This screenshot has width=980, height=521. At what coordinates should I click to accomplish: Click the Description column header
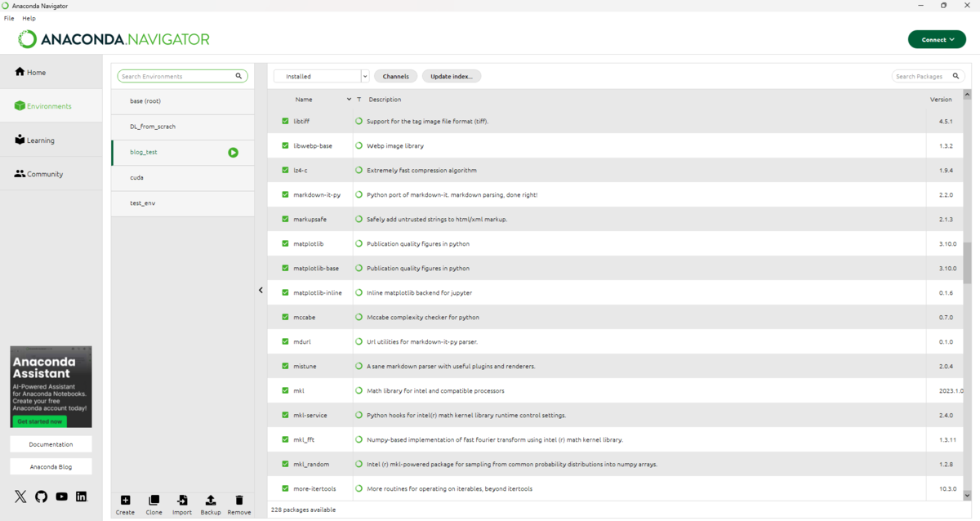click(x=385, y=100)
